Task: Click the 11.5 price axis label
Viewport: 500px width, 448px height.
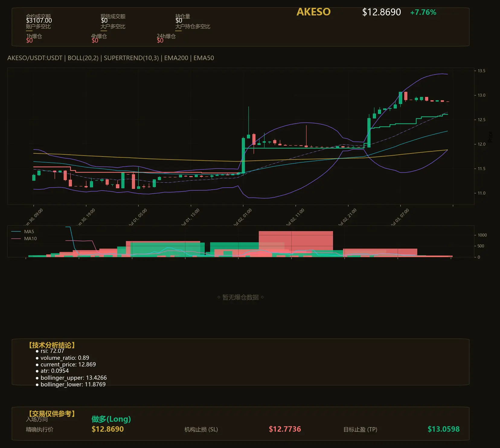Action: click(x=482, y=169)
